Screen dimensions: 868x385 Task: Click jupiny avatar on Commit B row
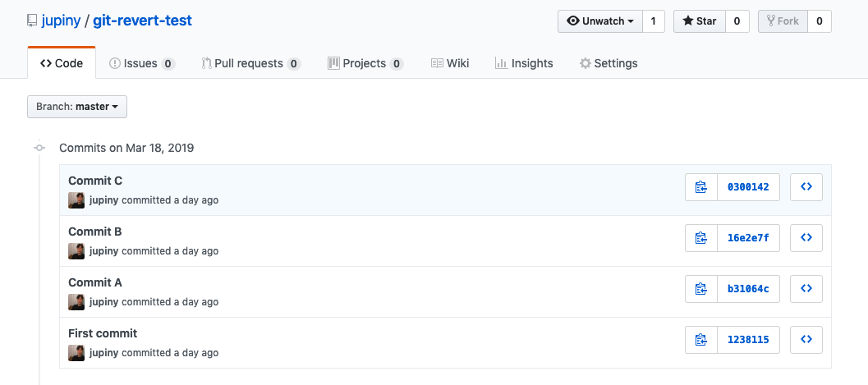coord(76,251)
